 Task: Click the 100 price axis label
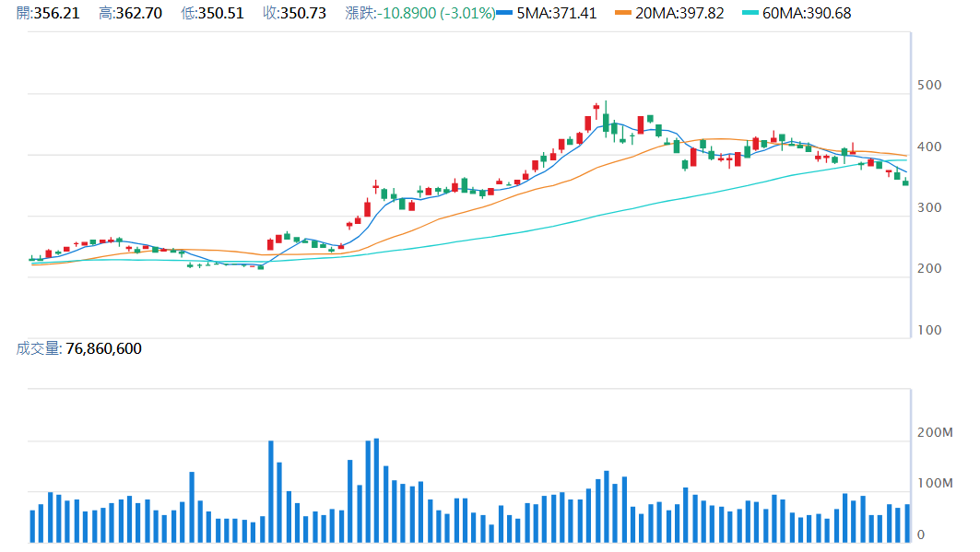tap(928, 330)
